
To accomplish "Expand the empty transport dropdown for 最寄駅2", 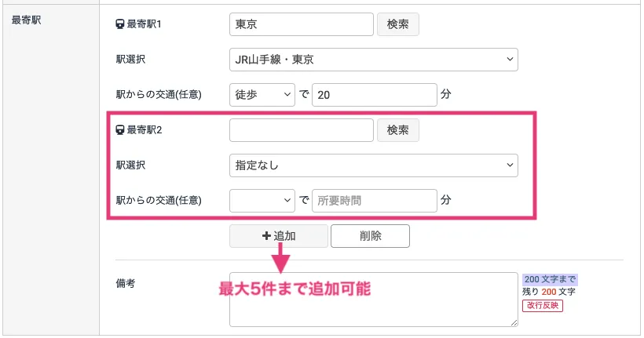I will coord(262,201).
